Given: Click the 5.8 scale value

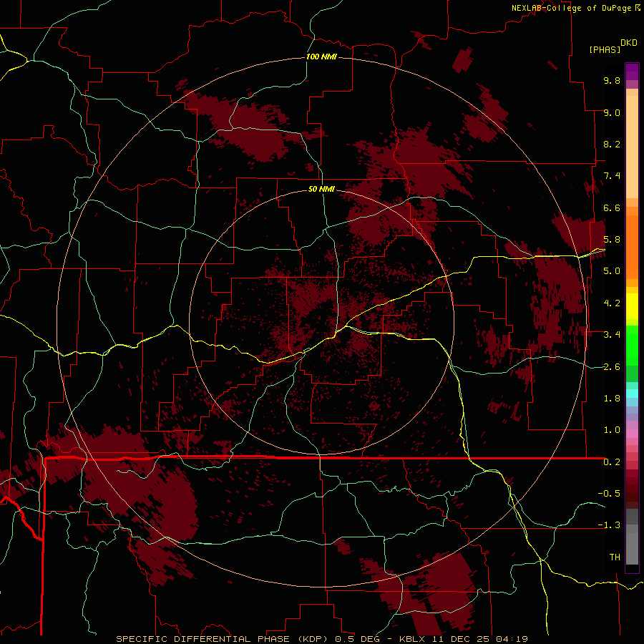Looking at the screenshot, I should tap(612, 240).
